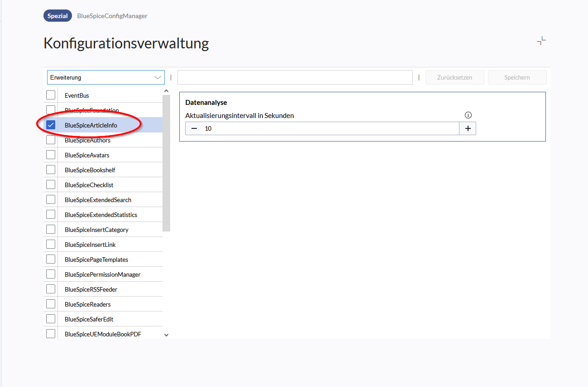Click the Aktualisierungsintervall in Sekunden label

pyautogui.click(x=239, y=116)
